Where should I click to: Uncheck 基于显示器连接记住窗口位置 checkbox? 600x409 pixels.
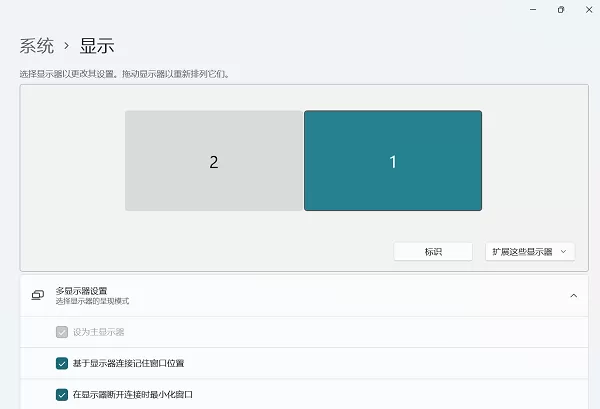coord(62,363)
